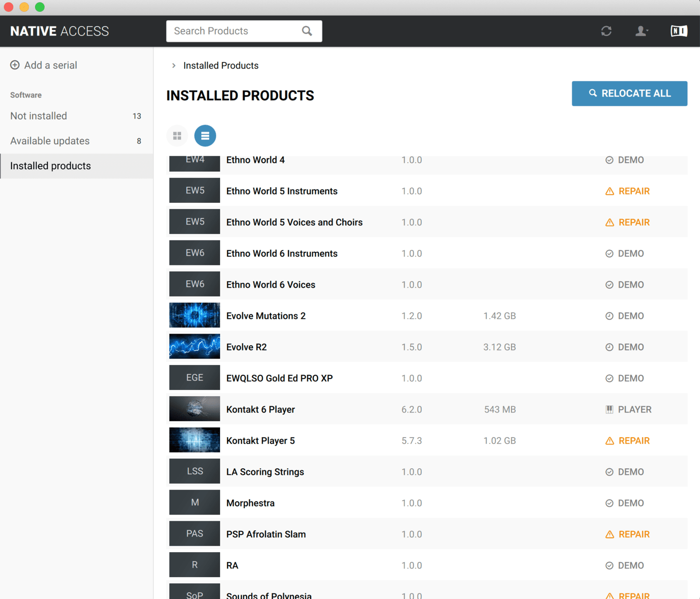Image resolution: width=700 pixels, height=599 pixels.
Task: Select the LA Scoring Strings name
Action: point(265,472)
